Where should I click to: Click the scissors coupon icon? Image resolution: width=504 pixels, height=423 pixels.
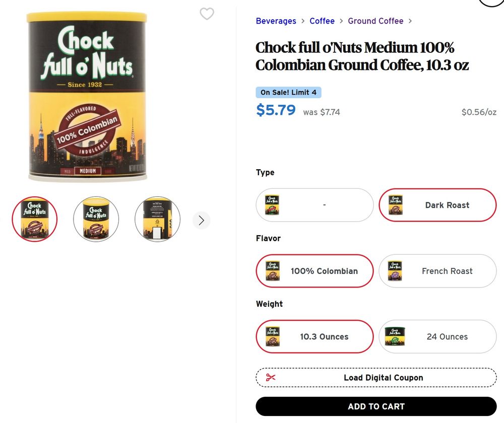pyautogui.click(x=271, y=378)
